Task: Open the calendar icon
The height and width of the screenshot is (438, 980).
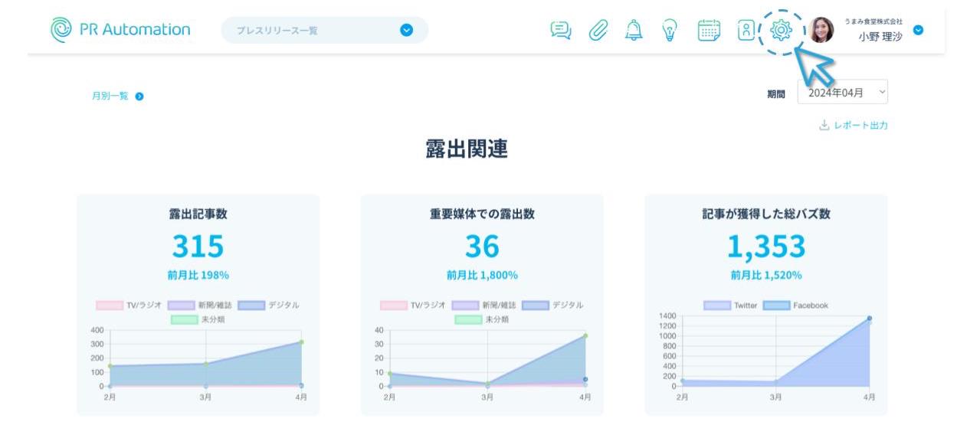Action: (709, 30)
